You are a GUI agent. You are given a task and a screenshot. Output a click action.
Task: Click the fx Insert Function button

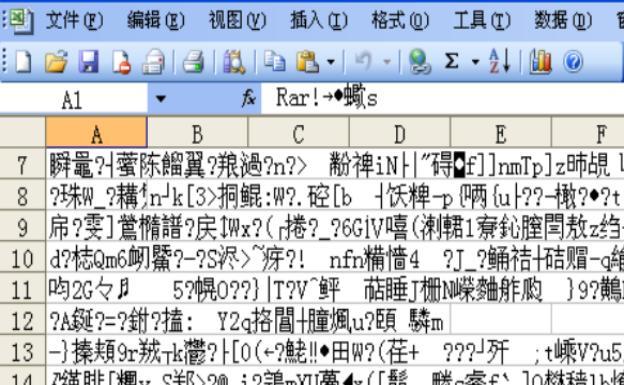[249, 98]
